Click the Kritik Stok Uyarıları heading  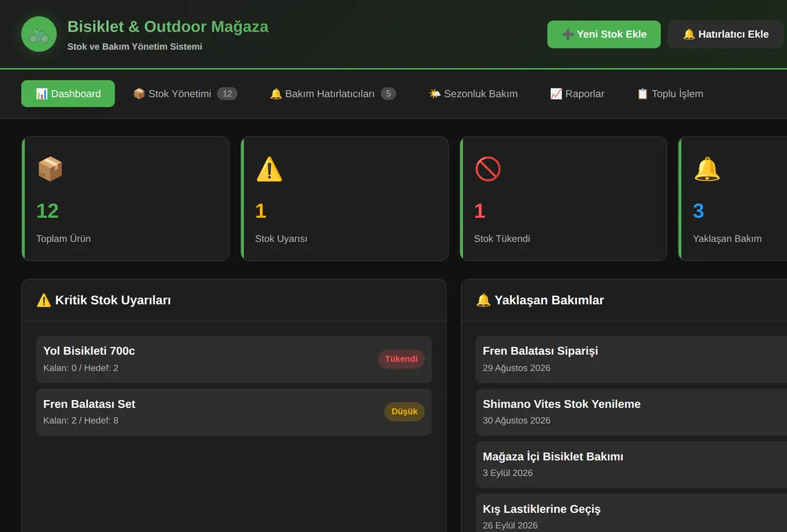(113, 300)
